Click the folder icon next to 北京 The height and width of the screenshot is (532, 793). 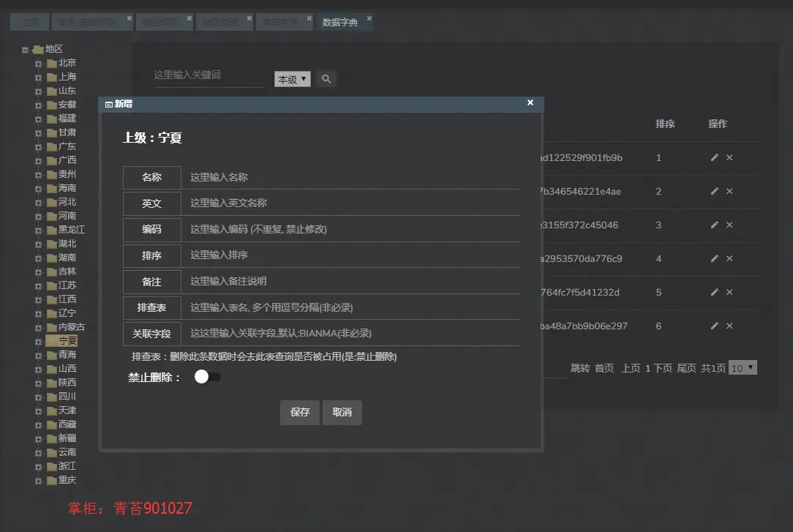[x=51, y=63]
